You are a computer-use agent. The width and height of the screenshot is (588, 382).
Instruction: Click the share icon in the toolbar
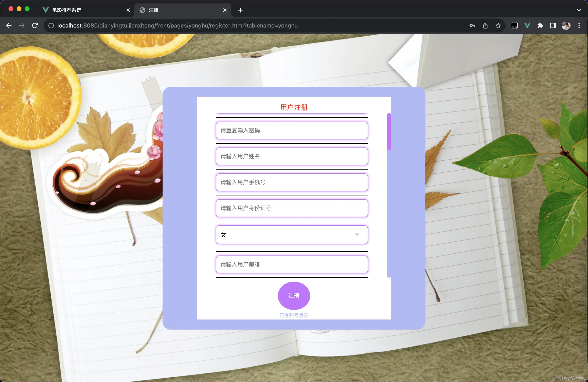point(485,25)
